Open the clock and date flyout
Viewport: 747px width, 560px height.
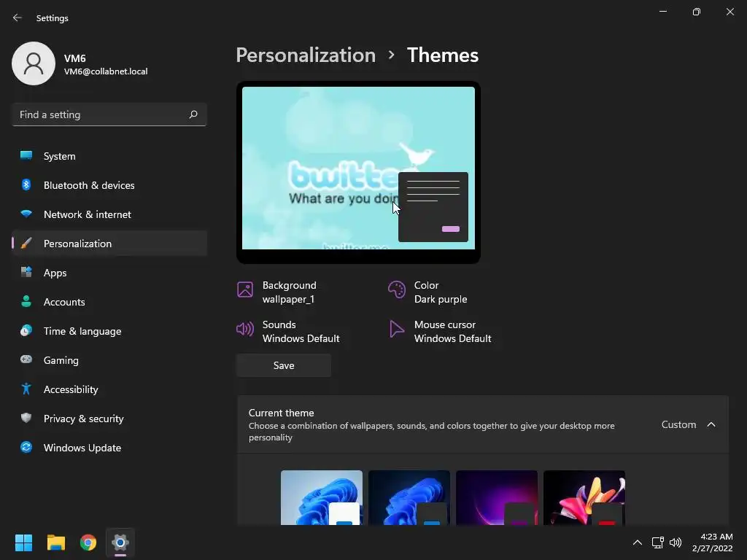[x=712, y=542]
